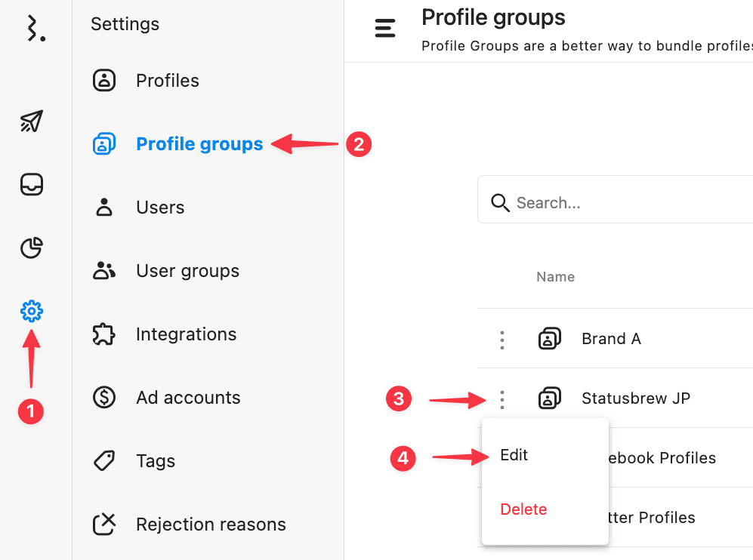This screenshot has width=753, height=560.
Task: Select Edit in the context menu
Action: point(514,454)
